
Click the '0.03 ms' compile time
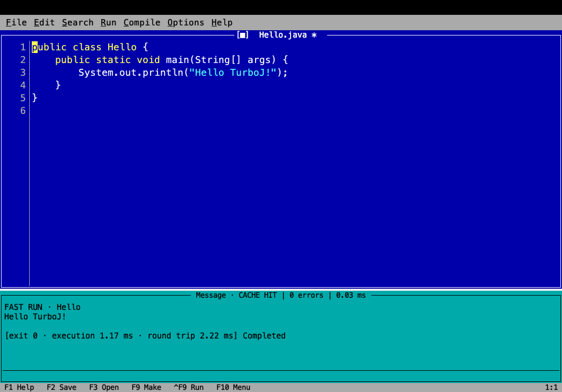tap(351, 296)
